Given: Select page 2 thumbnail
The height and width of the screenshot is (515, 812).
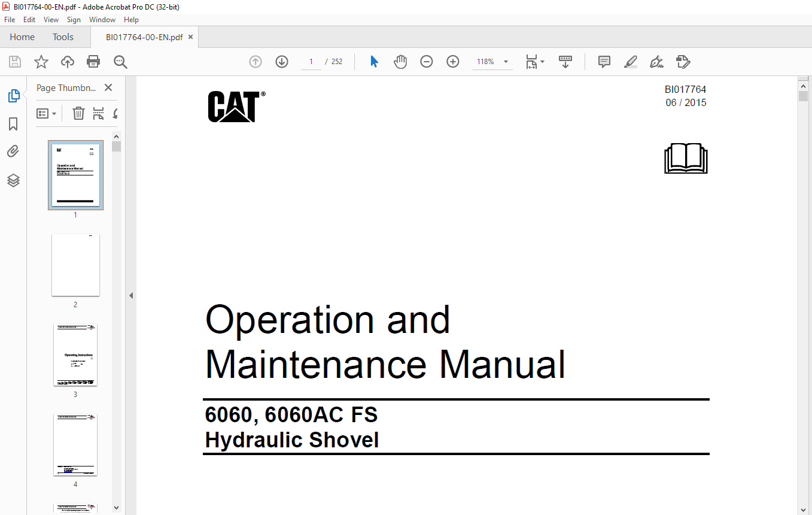Looking at the screenshot, I should 75,265.
